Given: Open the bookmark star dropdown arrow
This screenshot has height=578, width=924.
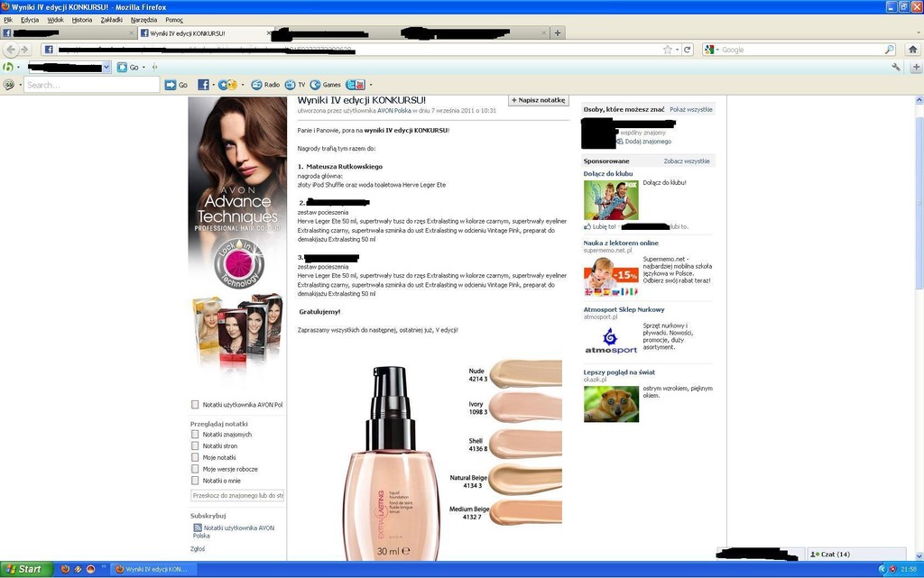Looking at the screenshot, I should pyautogui.click(x=677, y=50).
